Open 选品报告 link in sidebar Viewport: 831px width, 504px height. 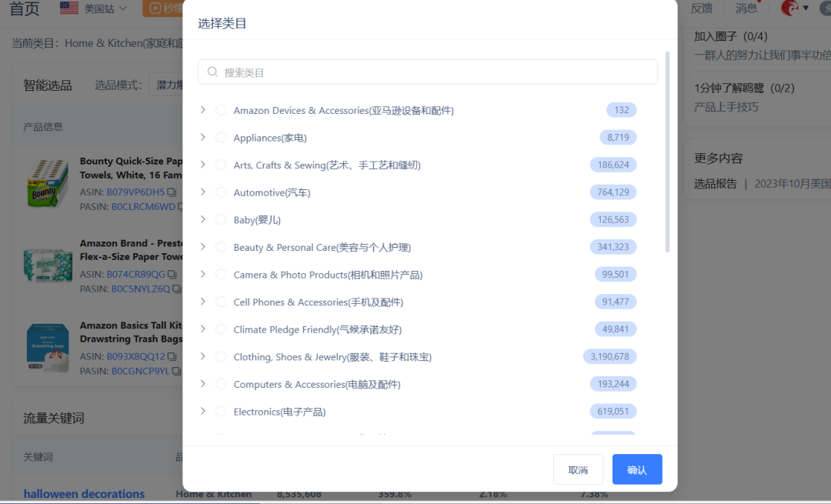pyautogui.click(x=716, y=183)
